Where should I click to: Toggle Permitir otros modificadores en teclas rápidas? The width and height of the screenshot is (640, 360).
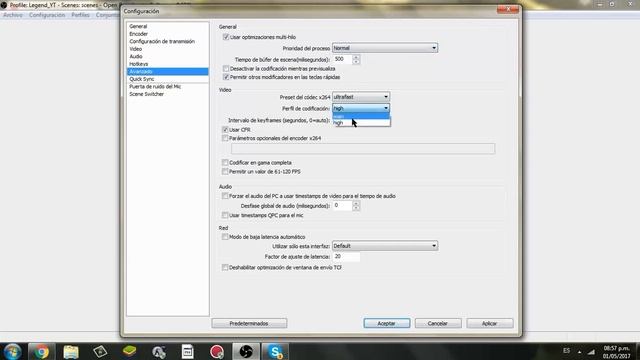click(226, 77)
